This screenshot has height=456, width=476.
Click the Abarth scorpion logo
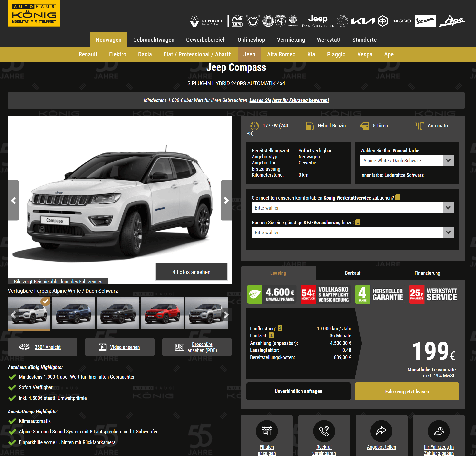click(281, 21)
